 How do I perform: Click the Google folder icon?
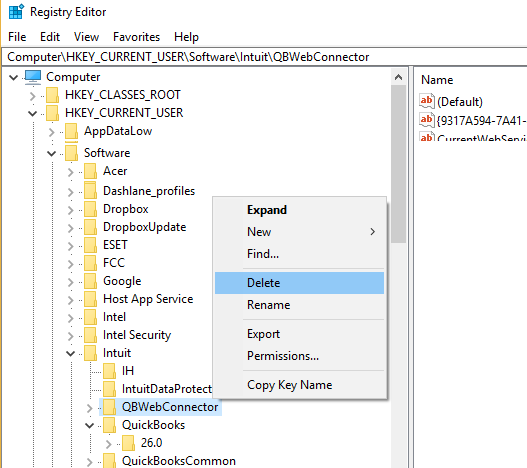tap(90, 281)
